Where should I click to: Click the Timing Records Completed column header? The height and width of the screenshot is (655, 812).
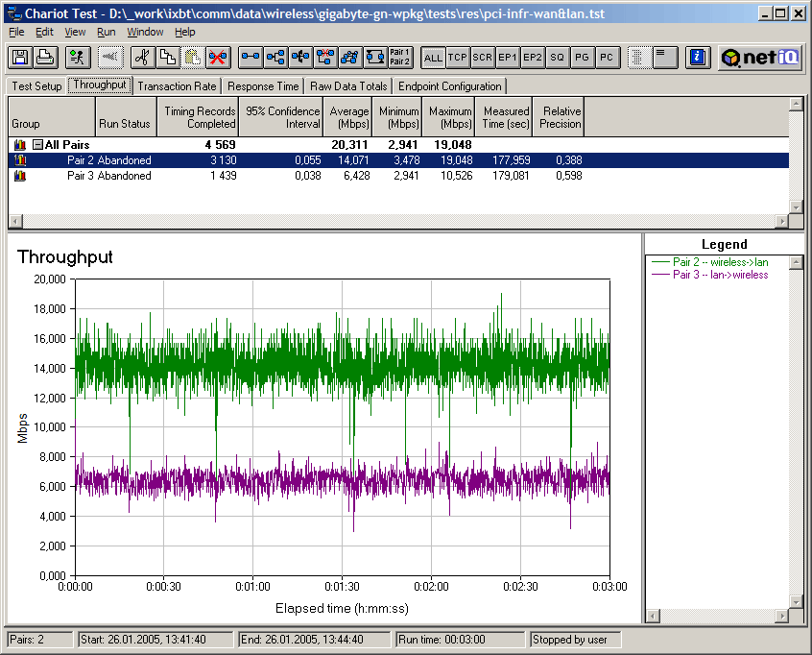click(199, 117)
